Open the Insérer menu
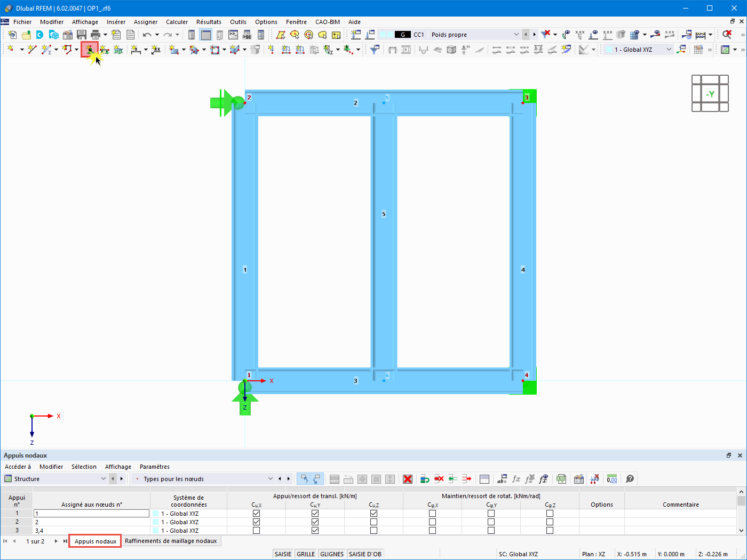This screenshot has width=747, height=560. (x=116, y=22)
